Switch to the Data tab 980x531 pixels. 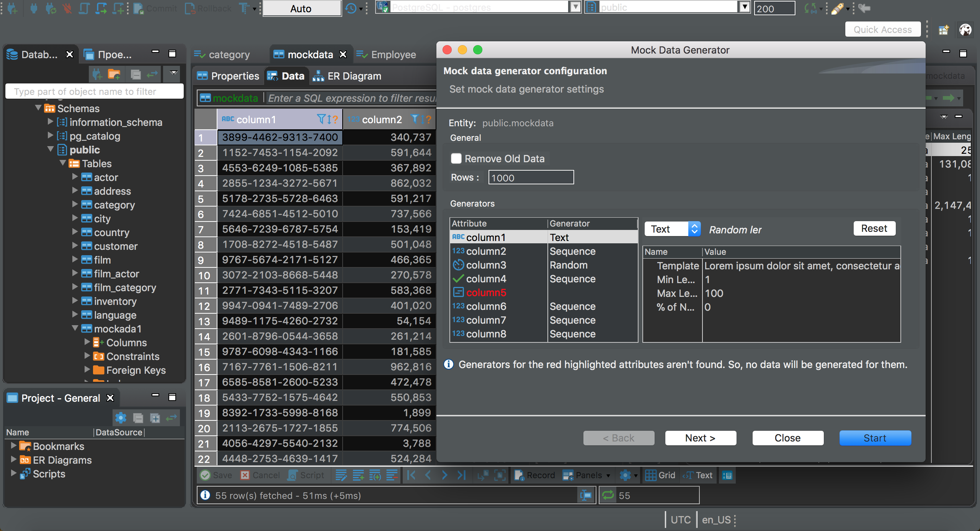coord(293,76)
